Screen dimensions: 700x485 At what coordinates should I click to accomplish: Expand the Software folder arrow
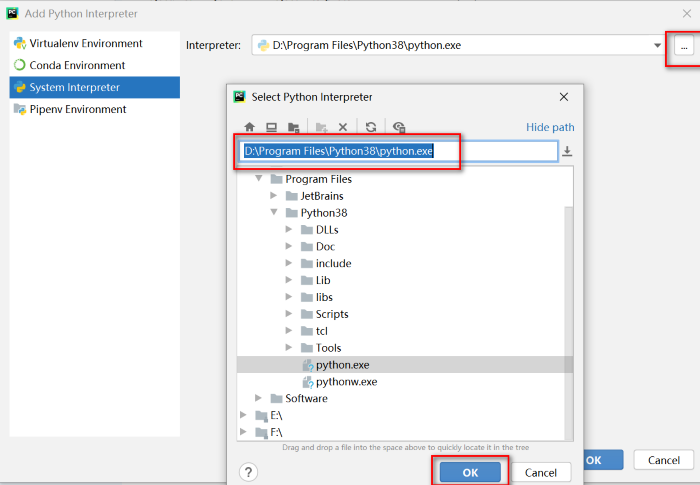pyautogui.click(x=258, y=397)
